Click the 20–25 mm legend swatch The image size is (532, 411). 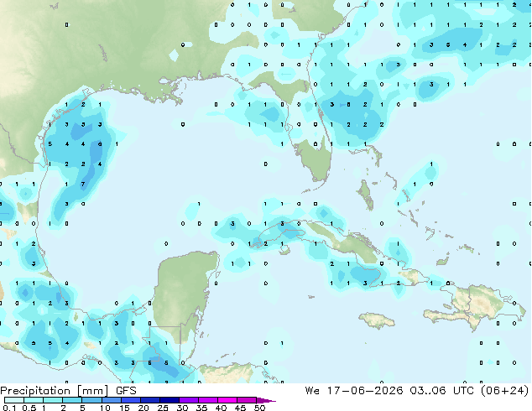[x=149, y=400]
